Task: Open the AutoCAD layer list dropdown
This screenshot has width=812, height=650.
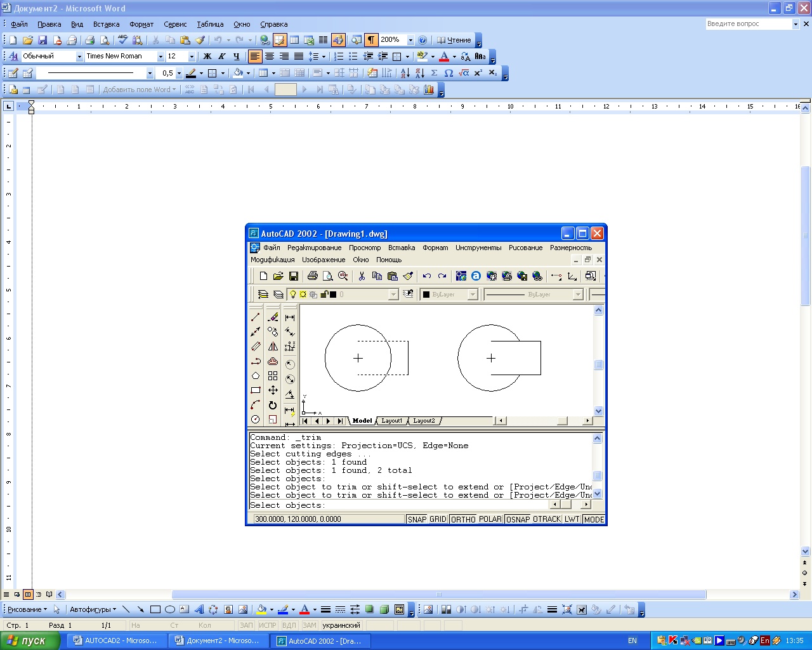Action: point(393,295)
